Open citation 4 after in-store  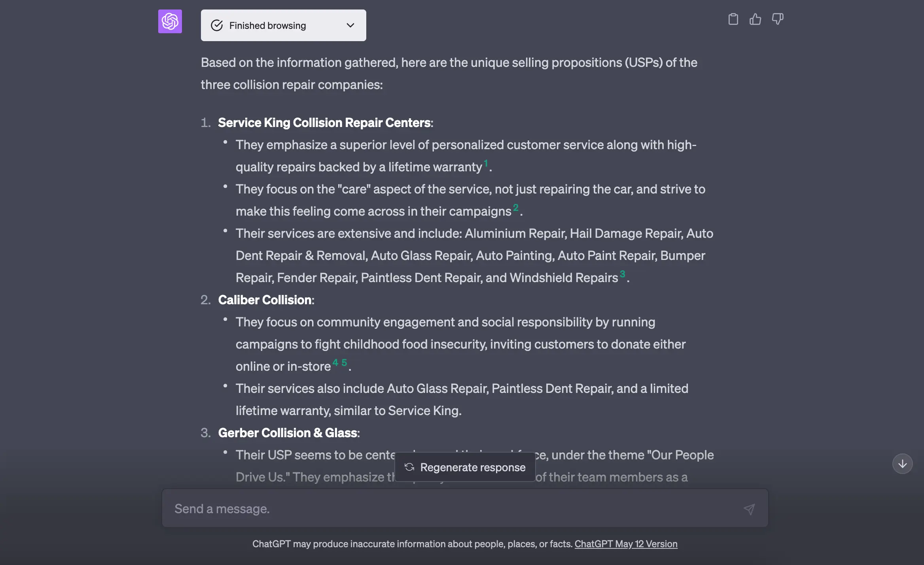335,362
